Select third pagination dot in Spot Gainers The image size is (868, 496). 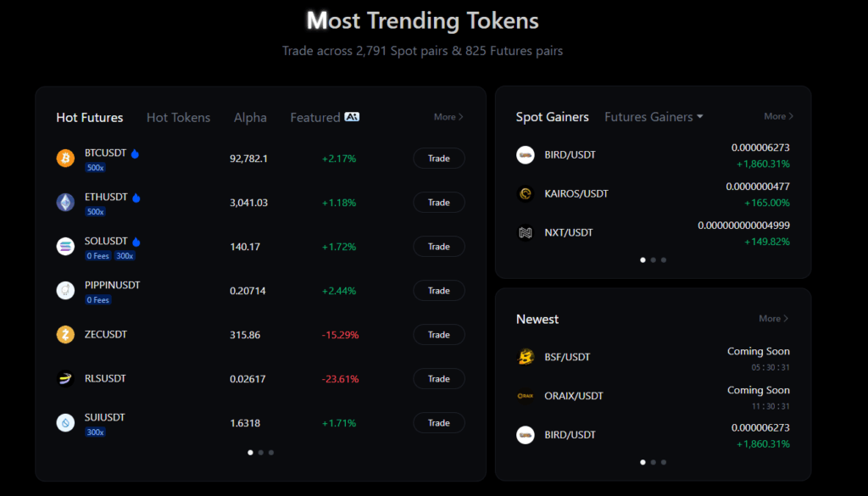tap(664, 260)
